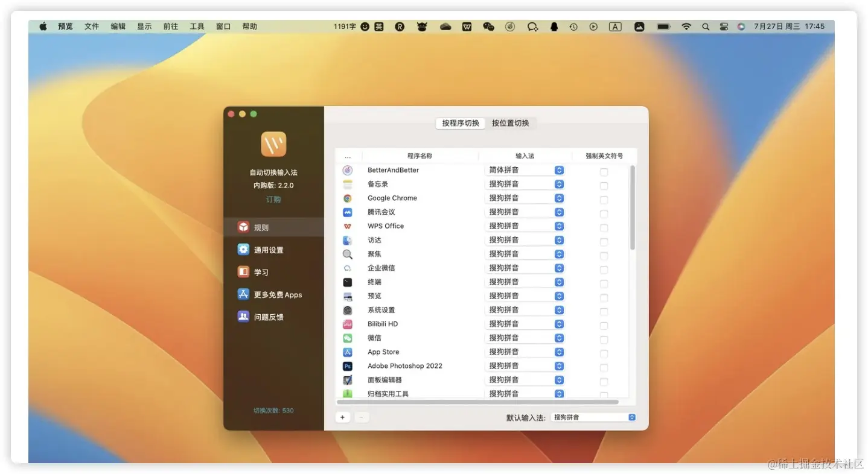Open the 工具 menu
The height and width of the screenshot is (474, 868).
tap(197, 27)
